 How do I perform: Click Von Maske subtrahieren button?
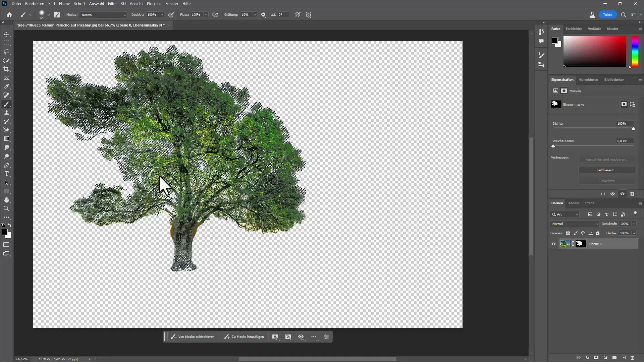click(x=193, y=337)
